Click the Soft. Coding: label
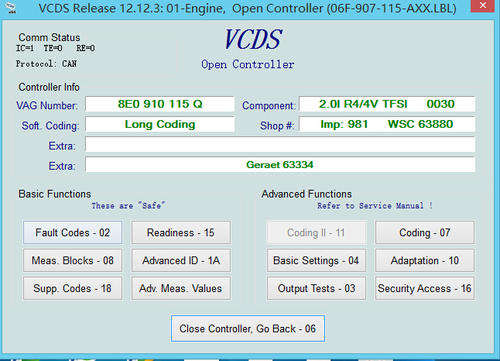This screenshot has height=361, width=500. (50, 126)
